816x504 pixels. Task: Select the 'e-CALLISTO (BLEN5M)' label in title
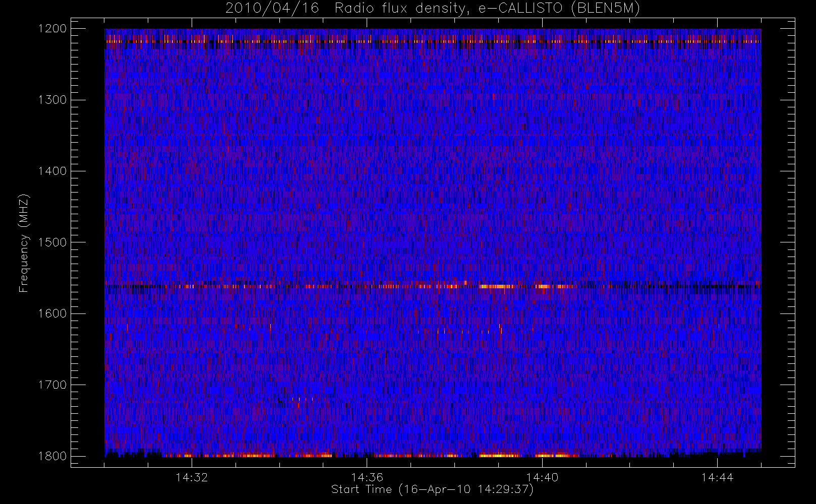pyautogui.click(x=559, y=9)
